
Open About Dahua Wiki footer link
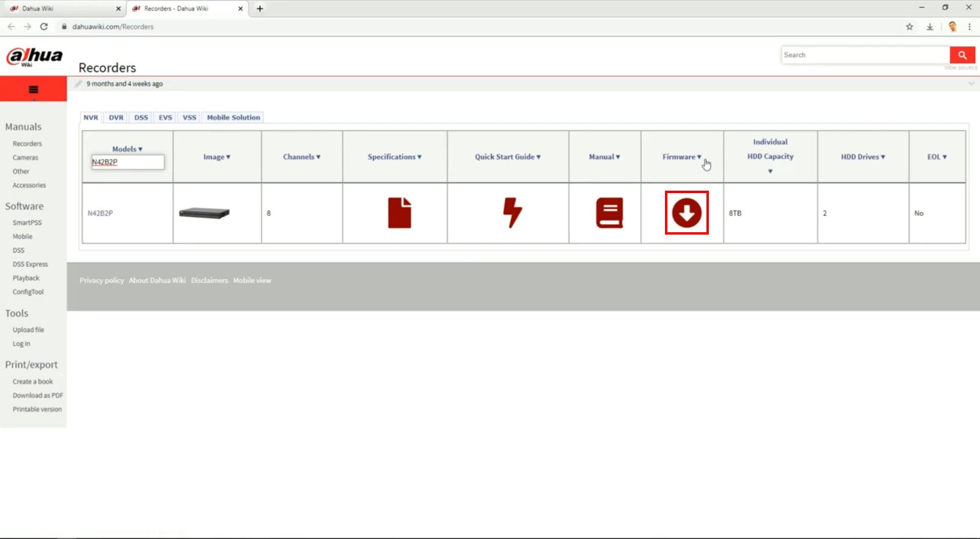tap(157, 280)
